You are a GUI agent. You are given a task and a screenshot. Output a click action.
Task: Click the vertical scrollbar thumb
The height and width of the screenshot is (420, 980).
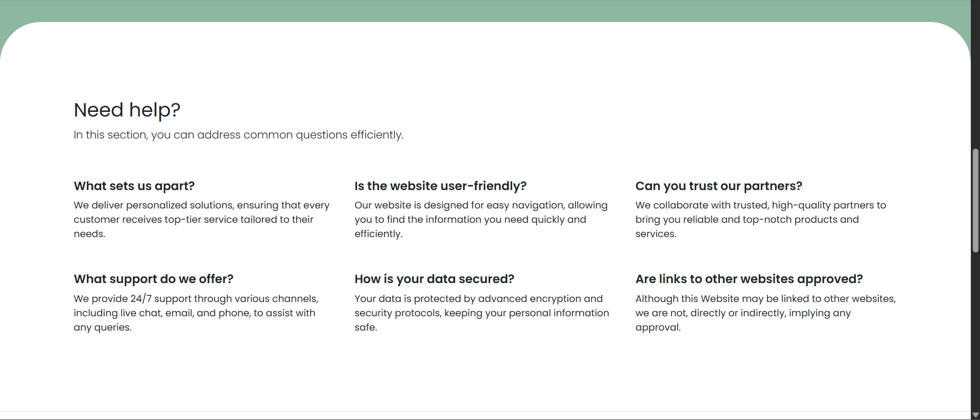[x=975, y=200]
